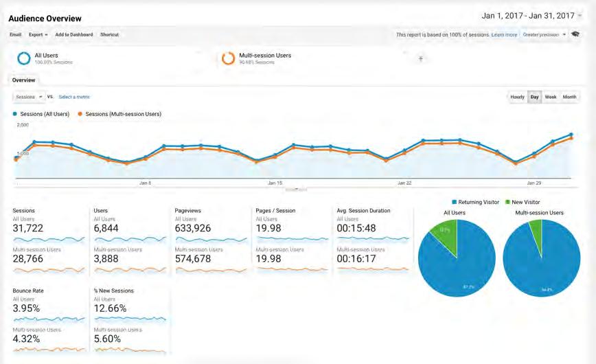Click the 00:16:17 duration value
Image resolution: width=596 pixels, height=364 pixels.
tap(356, 259)
